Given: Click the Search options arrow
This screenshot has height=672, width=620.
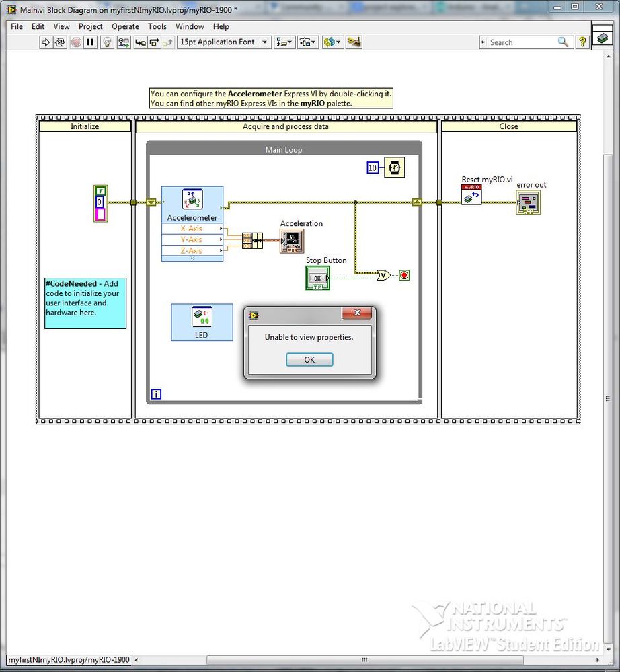Looking at the screenshot, I should pos(483,42).
